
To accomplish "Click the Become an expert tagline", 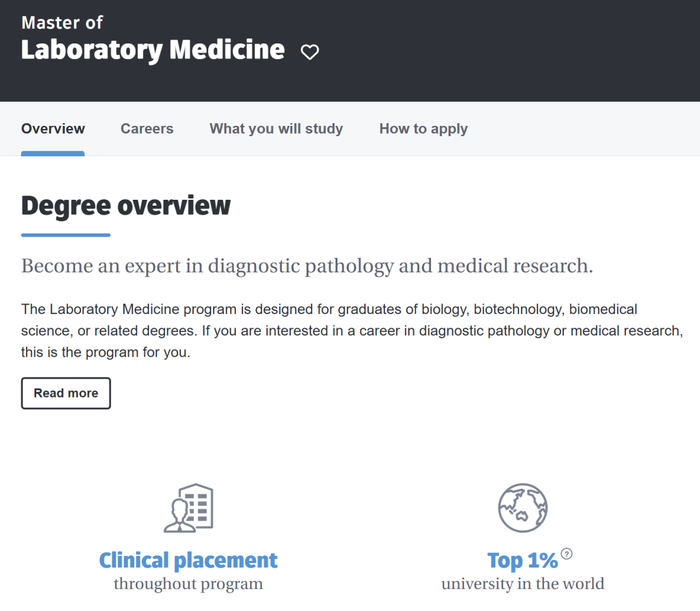I will pyautogui.click(x=307, y=266).
